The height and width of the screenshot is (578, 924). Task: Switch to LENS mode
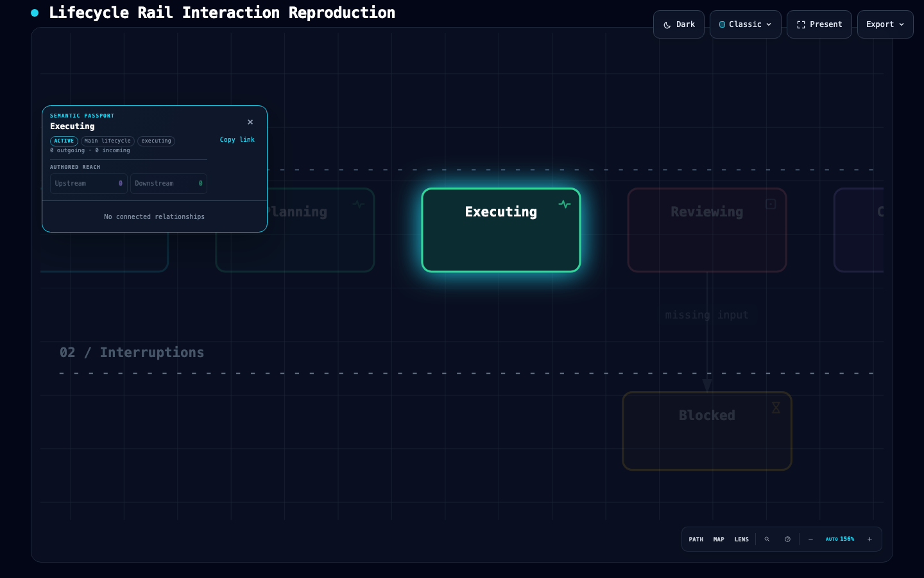click(742, 539)
